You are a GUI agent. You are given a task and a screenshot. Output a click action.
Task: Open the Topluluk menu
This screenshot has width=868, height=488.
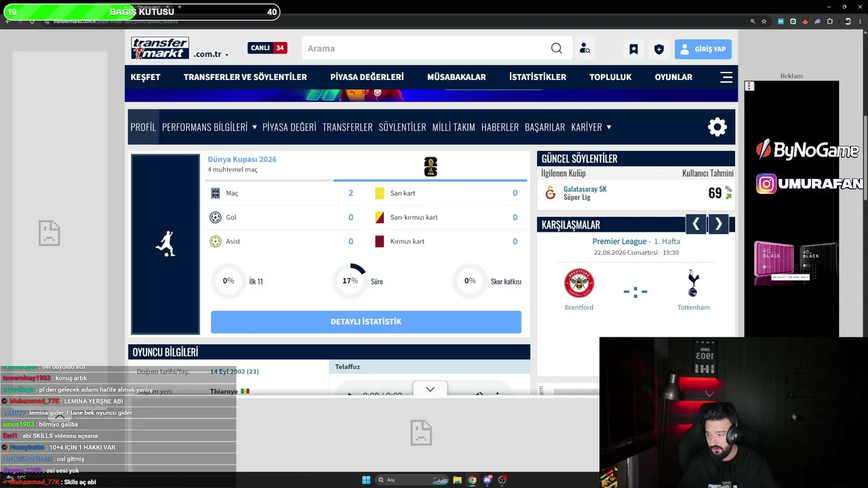(610, 77)
